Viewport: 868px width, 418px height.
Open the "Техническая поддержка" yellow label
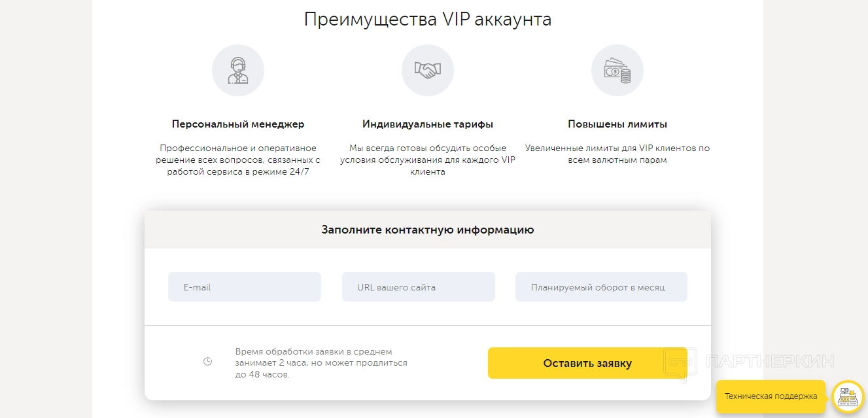[x=771, y=396]
